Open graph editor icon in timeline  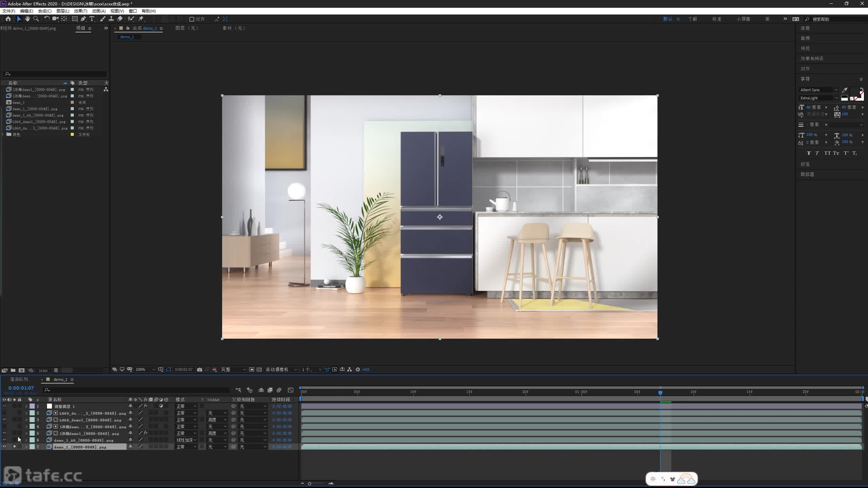pos(291,390)
